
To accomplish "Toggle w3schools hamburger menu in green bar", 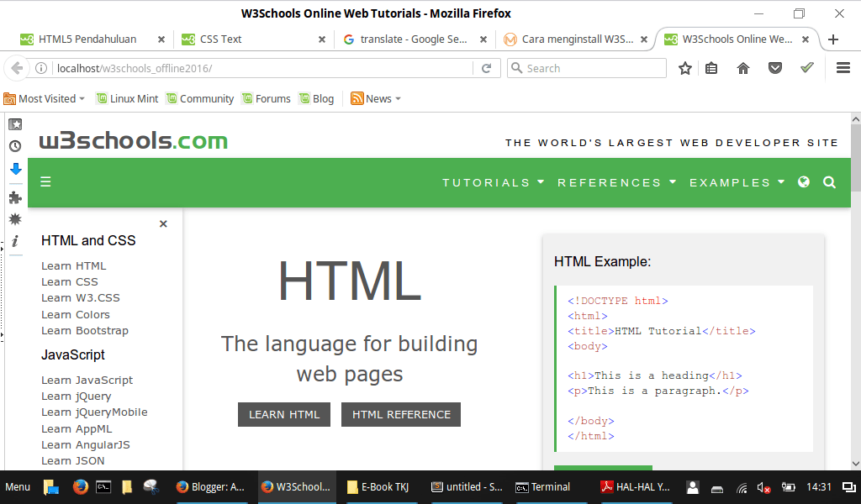I will point(45,181).
